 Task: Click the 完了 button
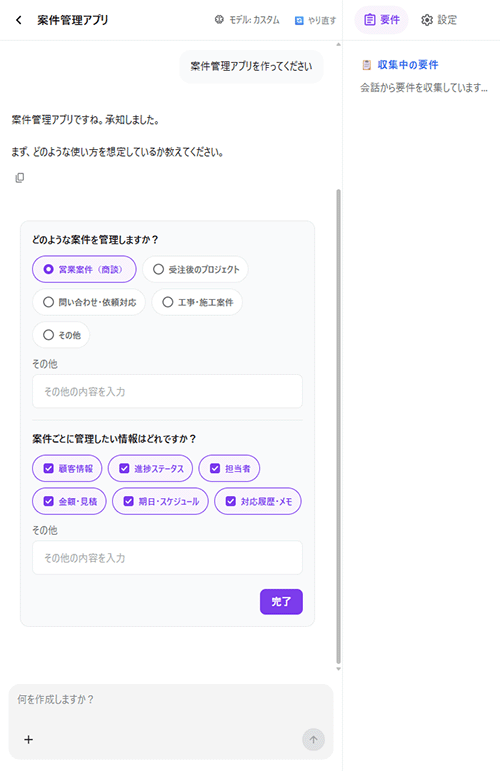point(281,601)
